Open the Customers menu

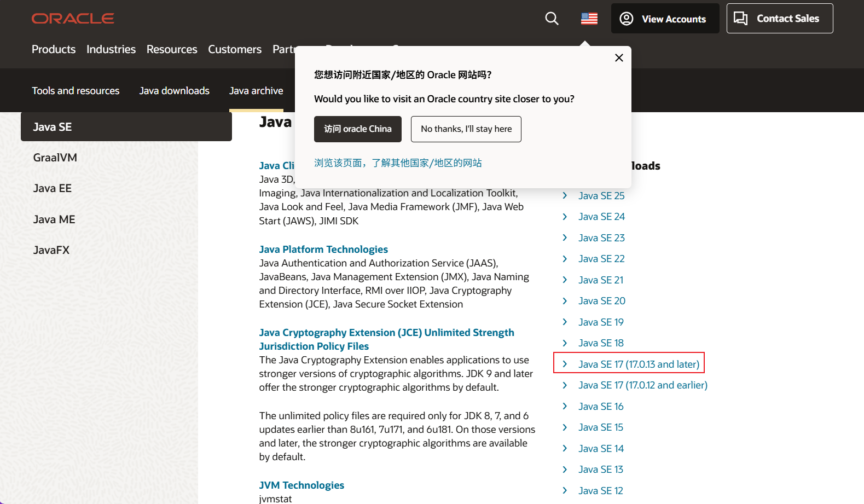235,49
